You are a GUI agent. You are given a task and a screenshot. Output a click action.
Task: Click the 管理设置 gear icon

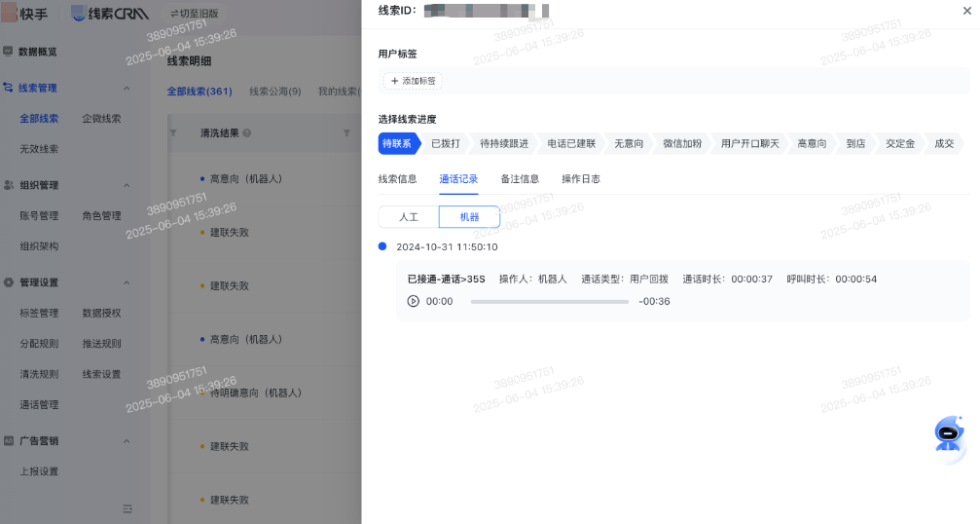click(9, 282)
